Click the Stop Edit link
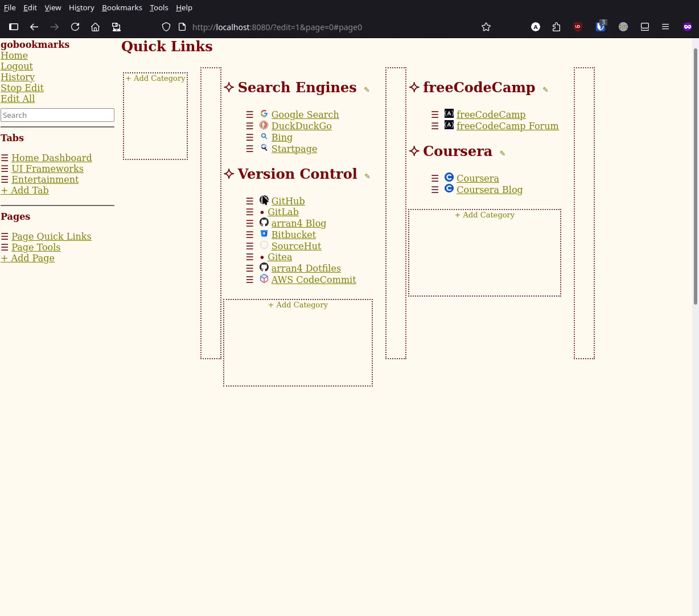This screenshot has width=699, height=616. click(x=22, y=88)
